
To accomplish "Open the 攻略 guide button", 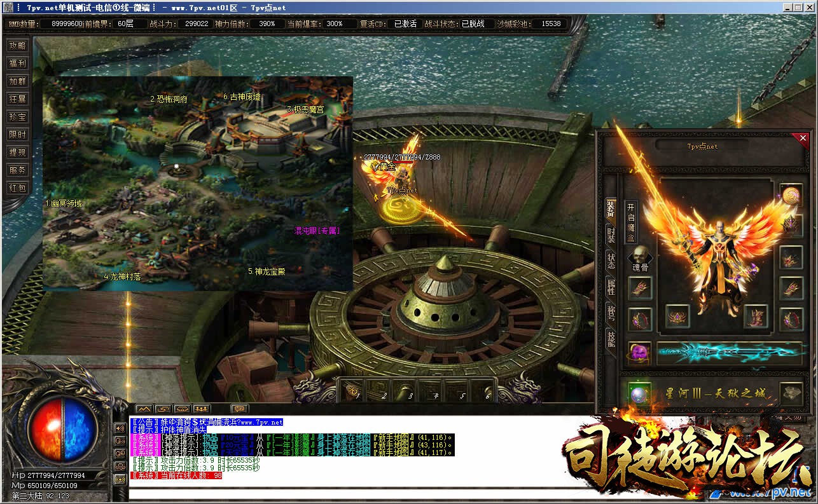I will 17,46.
